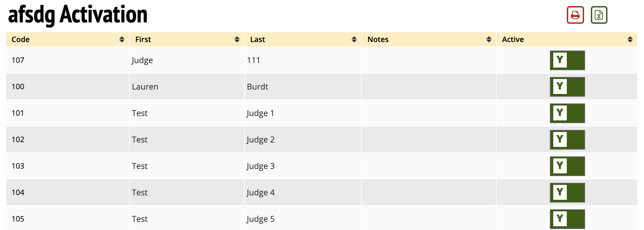
Task: Toggle active switch for Test Judge 1
Action: click(567, 113)
